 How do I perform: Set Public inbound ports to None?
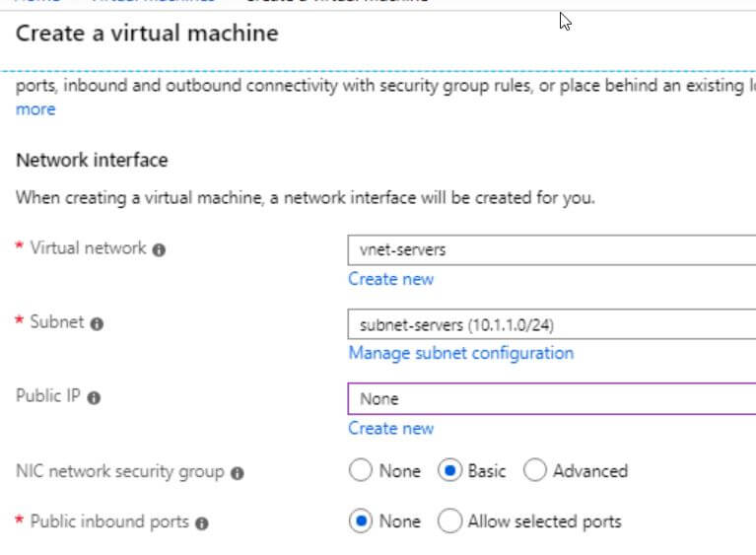pyautogui.click(x=361, y=520)
